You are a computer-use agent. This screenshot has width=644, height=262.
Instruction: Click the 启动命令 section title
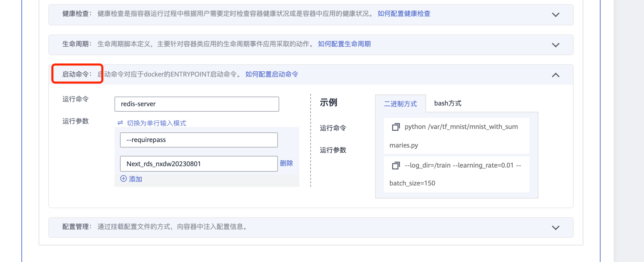pyautogui.click(x=77, y=74)
